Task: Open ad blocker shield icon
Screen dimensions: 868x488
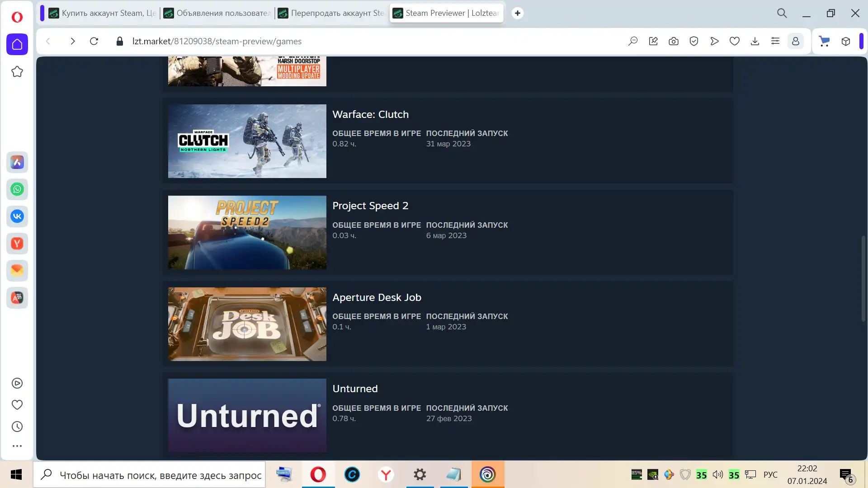Action: (x=694, y=41)
